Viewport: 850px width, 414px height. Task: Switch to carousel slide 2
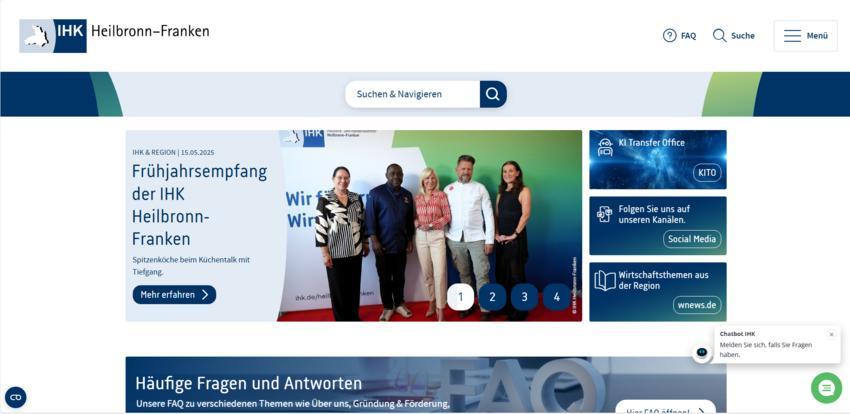[x=492, y=297]
